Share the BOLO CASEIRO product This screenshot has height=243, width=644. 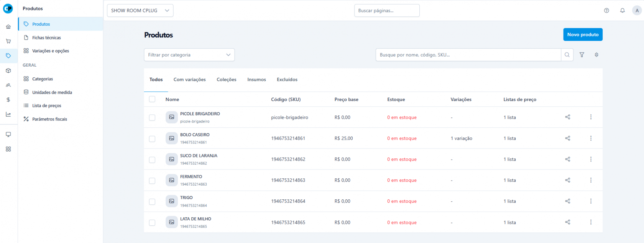click(568, 138)
